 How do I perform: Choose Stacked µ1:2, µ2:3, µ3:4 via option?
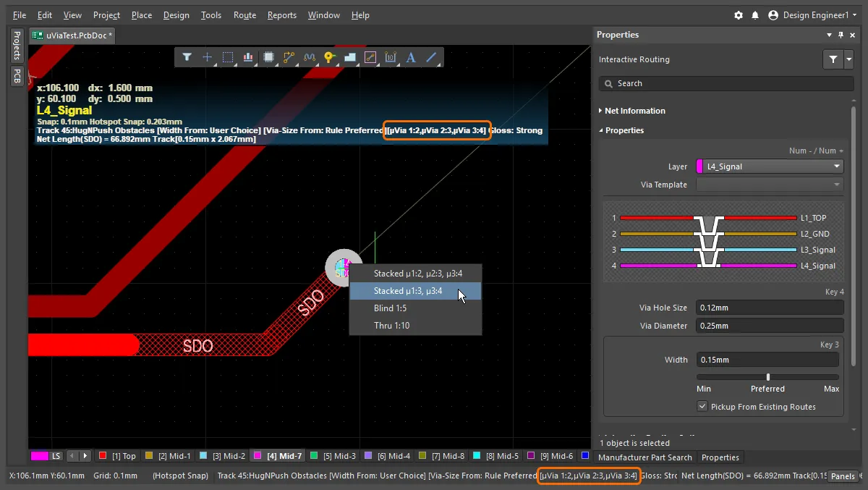(415, 274)
